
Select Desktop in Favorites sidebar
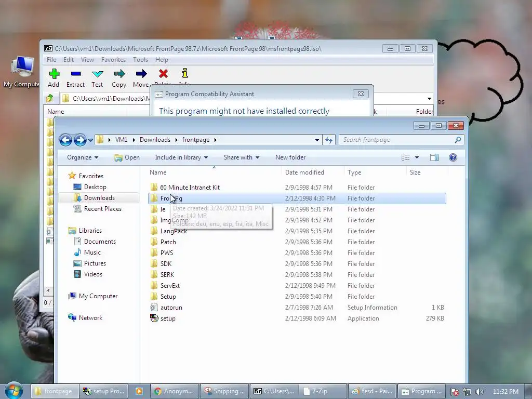pos(95,187)
